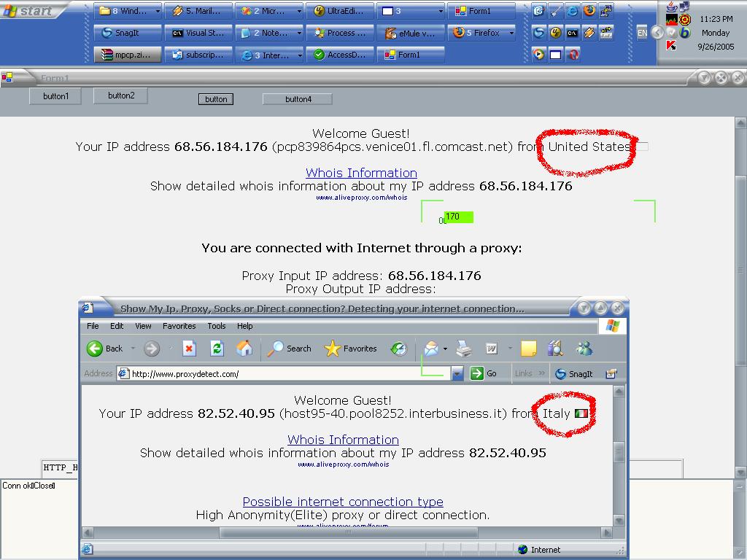Open the '5. Maril...' taskbar button
747x560 pixels.
[198, 11]
